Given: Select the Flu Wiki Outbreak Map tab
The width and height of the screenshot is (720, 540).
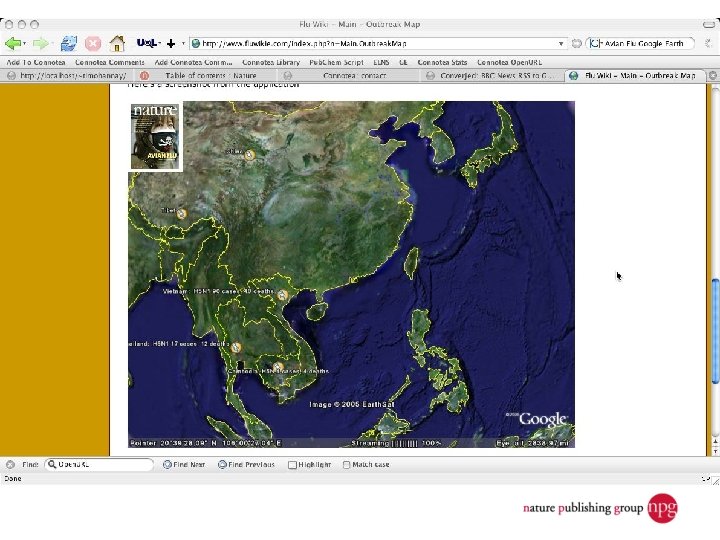Looking at the screenshot, I should click(634, 75).
